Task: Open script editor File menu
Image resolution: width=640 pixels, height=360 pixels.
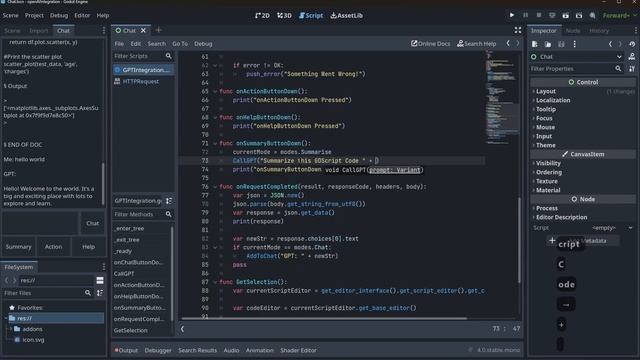Action: tap(119, 44)
